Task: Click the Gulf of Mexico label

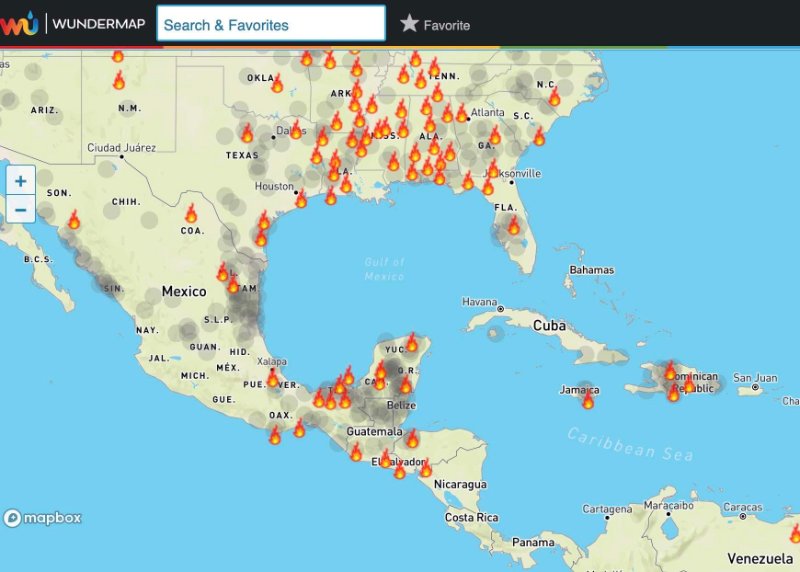Action: [385, 269]
